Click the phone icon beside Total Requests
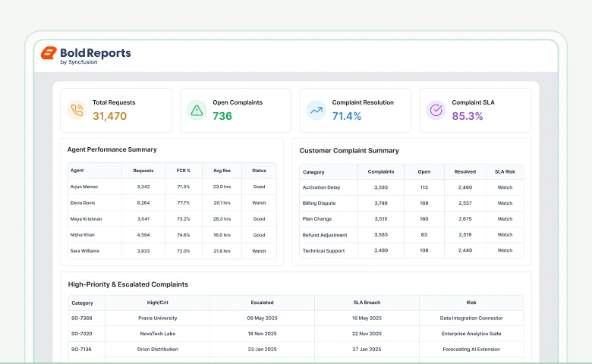This screenshot has height=364, width=592. 77,110
